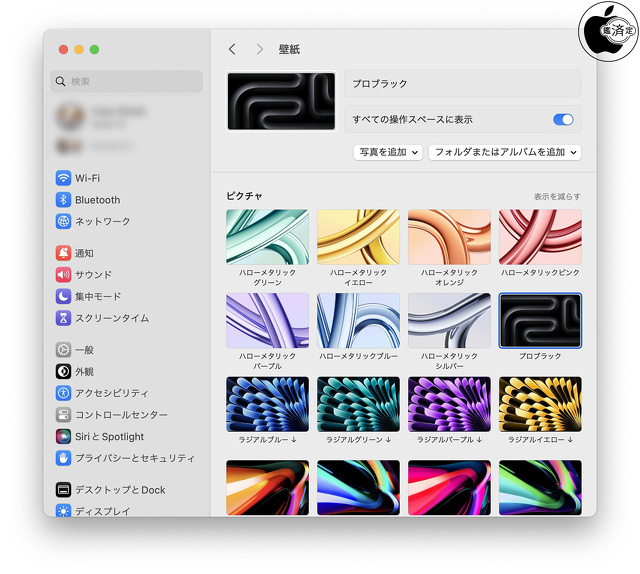Screen dimensions: 640x574
Task: Open the ディスプレイ sidebar label
Action: tap(102, 511)
